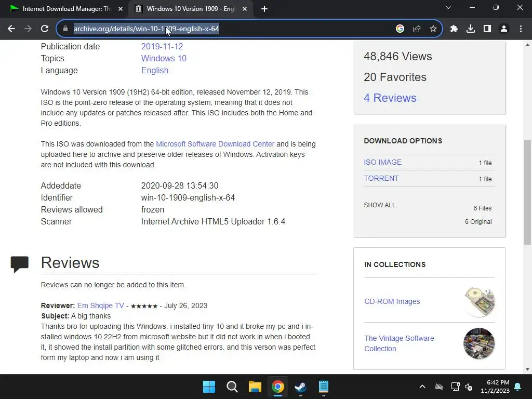Open the 4 Reviews link

tap(390, 98)
